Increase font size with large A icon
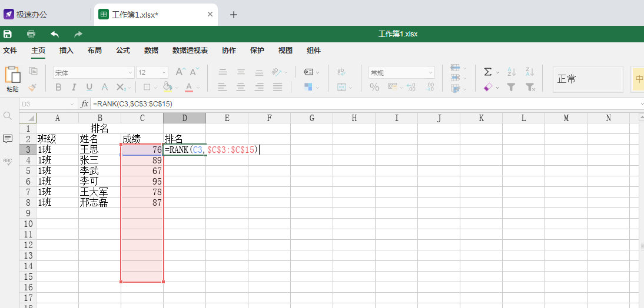 tap(180, 72)
